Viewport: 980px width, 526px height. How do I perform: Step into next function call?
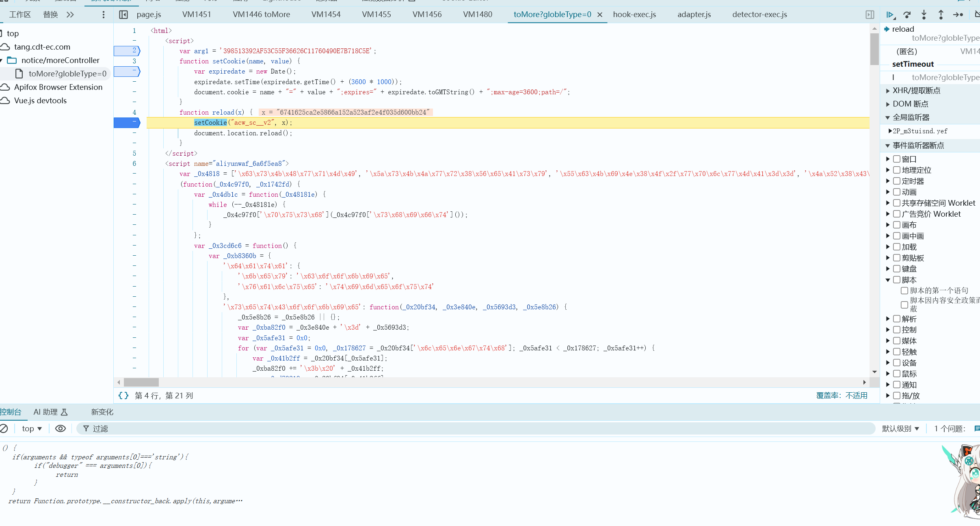pos(924,15)
